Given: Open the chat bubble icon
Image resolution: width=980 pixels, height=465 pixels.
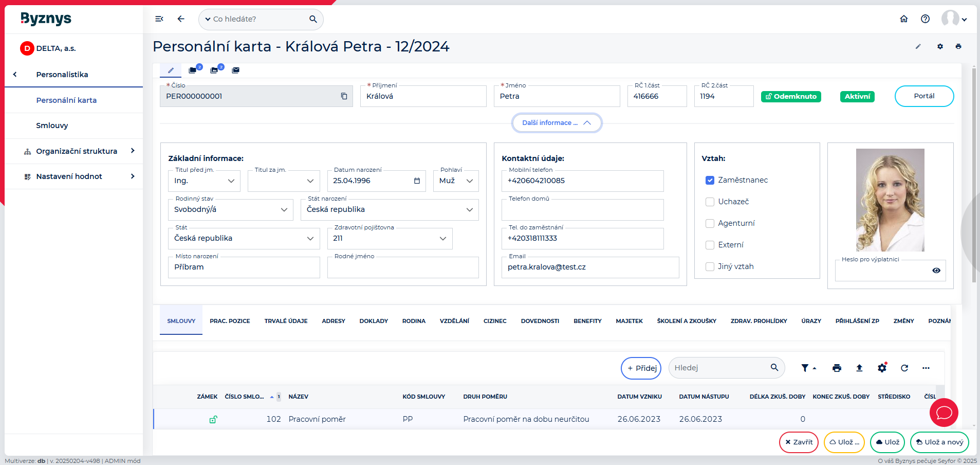Looking at the screenshot, I should pyautogui.click(x=944, y=413).
